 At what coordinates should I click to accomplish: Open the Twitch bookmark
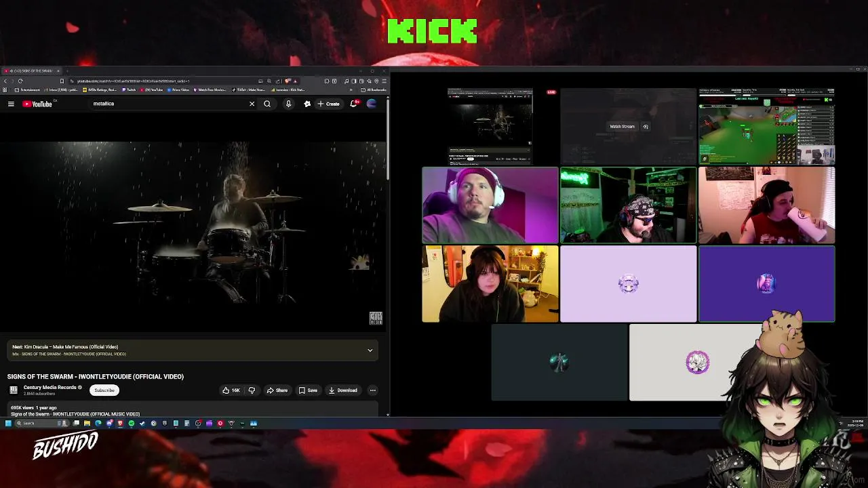[129, 89]
